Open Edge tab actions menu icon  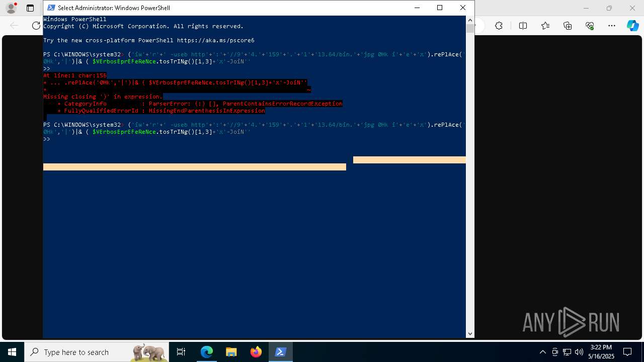click(x=30, y=8)
